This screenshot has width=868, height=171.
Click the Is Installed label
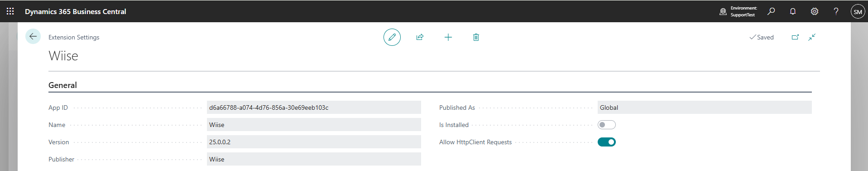pos(454,125)
